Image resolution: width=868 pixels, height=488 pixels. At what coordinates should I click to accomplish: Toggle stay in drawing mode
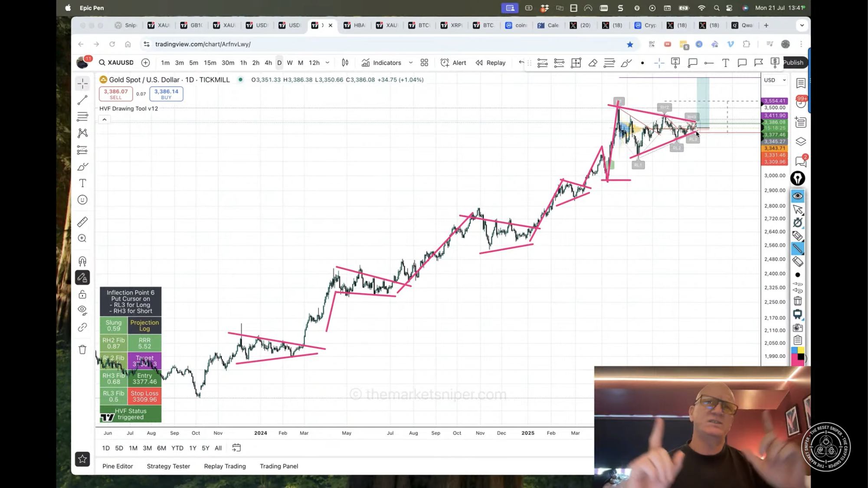click(x=82, y=278)
